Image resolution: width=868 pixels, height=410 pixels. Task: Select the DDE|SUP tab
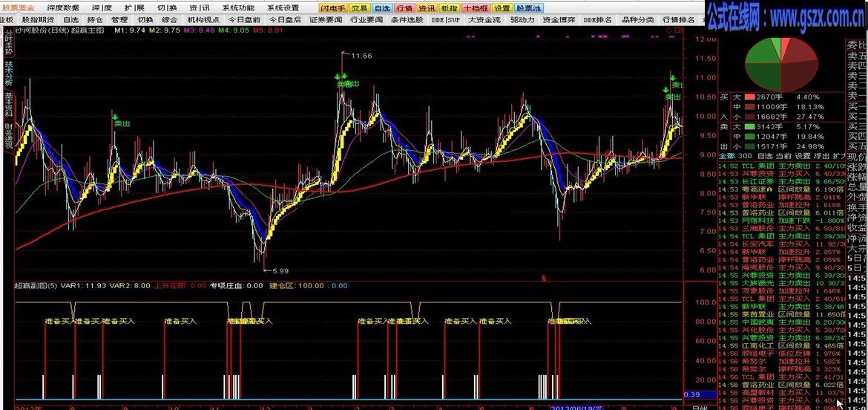446,20
